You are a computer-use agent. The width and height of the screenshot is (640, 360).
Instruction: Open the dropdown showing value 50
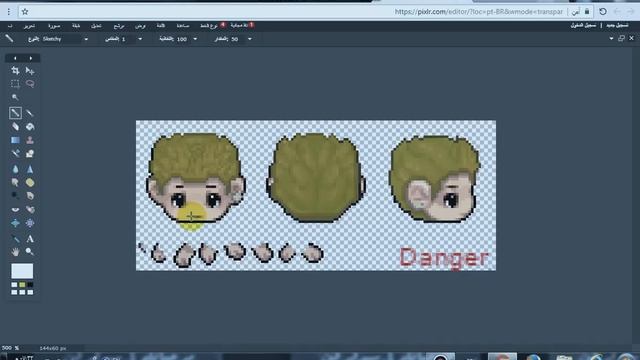pyautogui.click(x=241, y=39)
